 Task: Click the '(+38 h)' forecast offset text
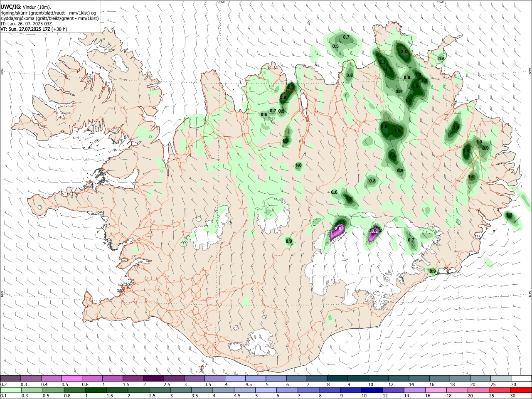59,30
